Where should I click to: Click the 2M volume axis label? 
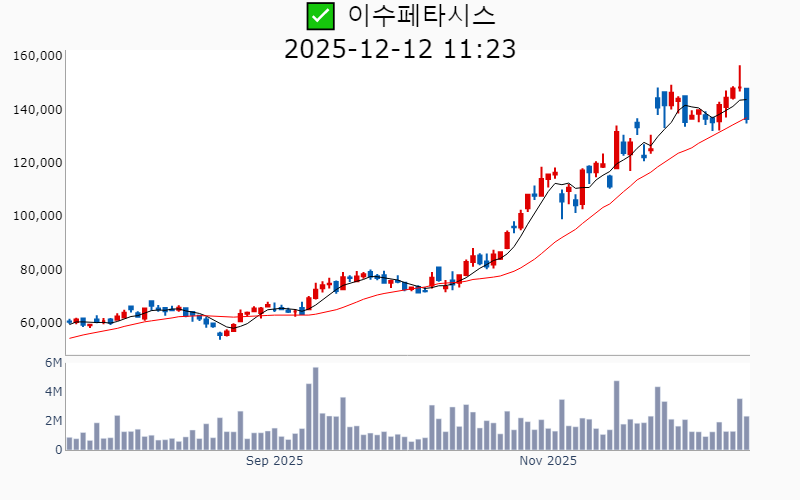click(53, 420)
